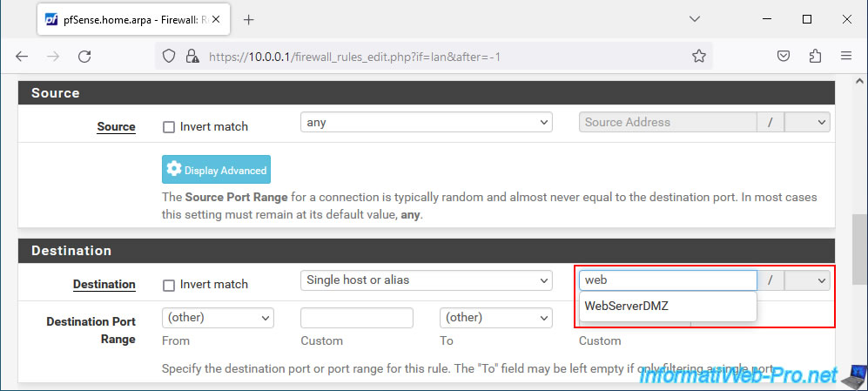Open the Single host or alias dropdown
Screen dimensions: 868x391
pyautogui.click(x=427, y=280)
